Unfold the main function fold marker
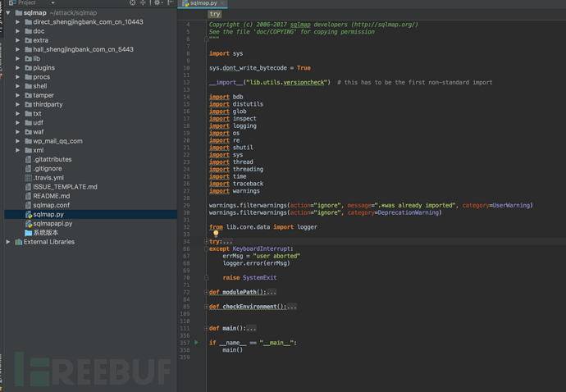This screenshot has height=392, width=566. click(206, 328)
